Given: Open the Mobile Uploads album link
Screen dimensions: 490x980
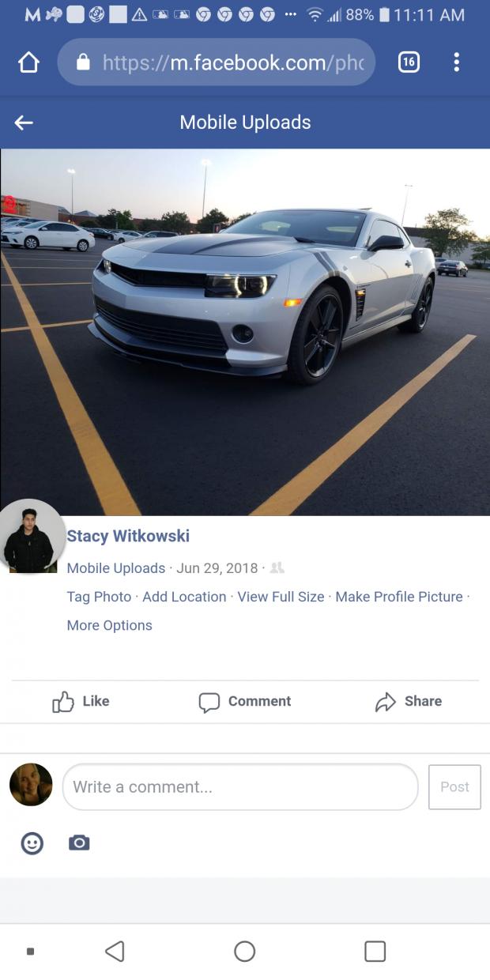Looking at the screenshot, I should 116,568.
